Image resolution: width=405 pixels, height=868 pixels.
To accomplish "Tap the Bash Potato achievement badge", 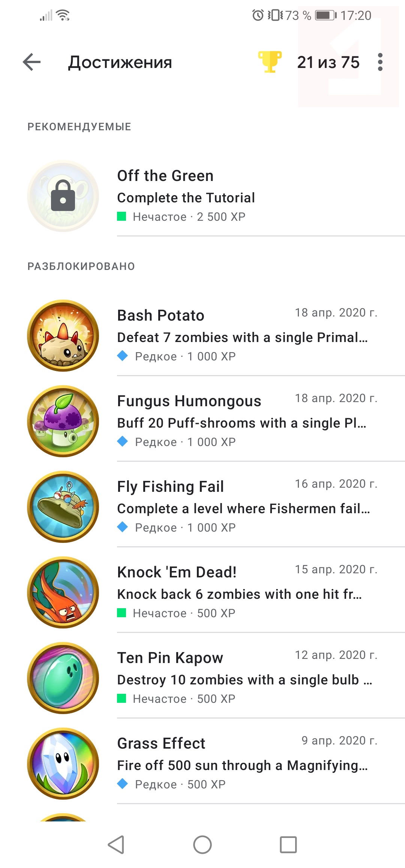I will click(x=63, y=336).
